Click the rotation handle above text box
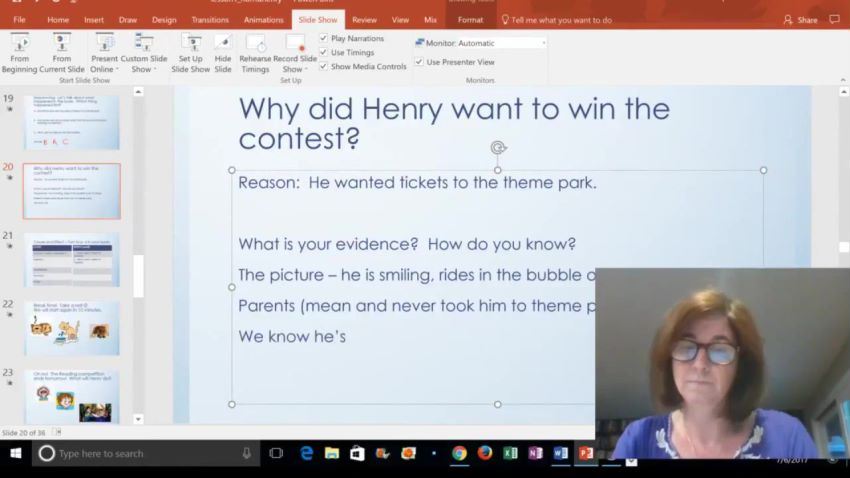 pyautogui.click(x=498, y=147)
